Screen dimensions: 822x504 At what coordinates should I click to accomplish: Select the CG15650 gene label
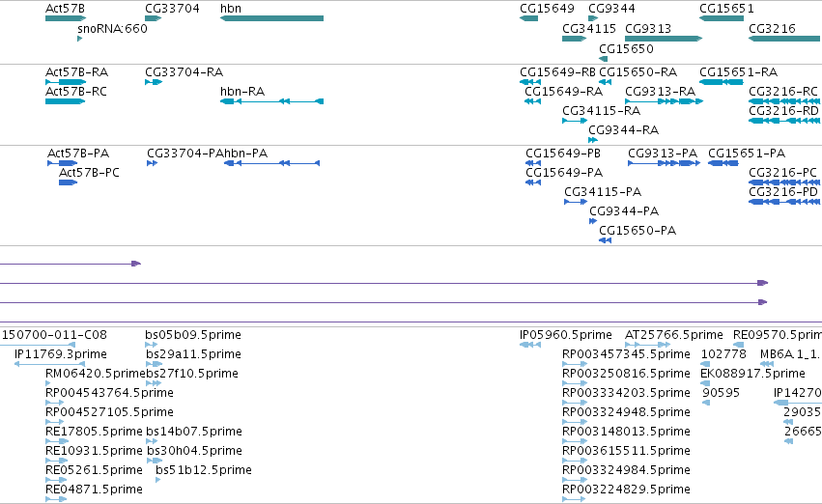626,48
